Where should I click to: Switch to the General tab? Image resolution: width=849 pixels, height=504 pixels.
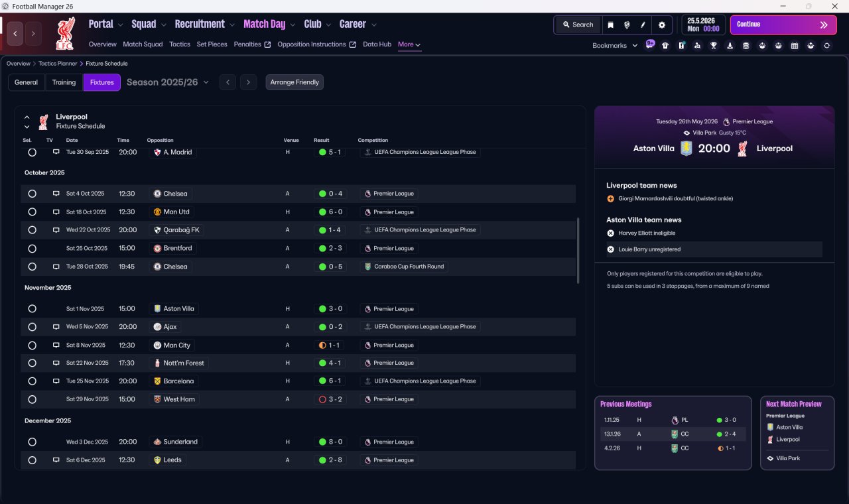click(x=27, y=82)
